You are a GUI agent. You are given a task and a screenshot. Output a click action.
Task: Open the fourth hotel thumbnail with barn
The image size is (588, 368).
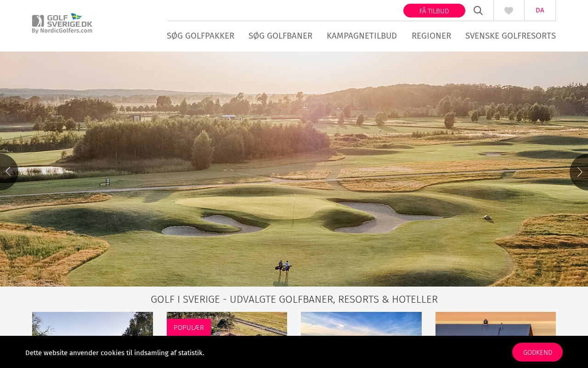[496, 324]
